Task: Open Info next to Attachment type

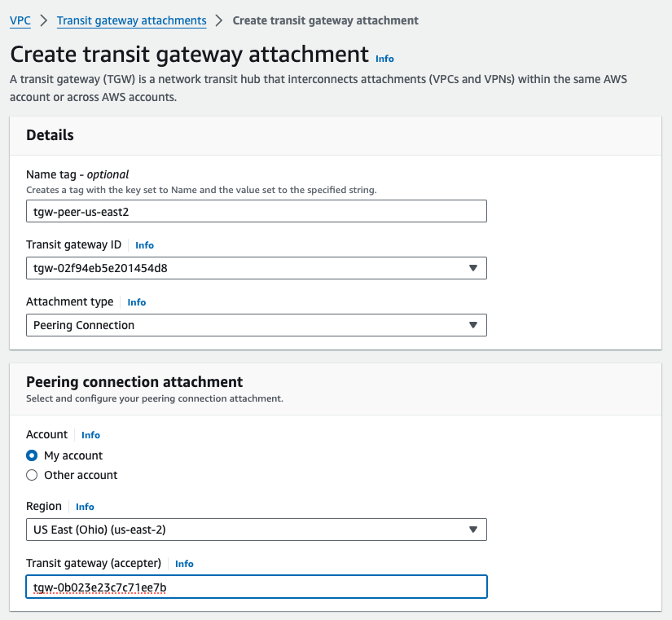Action: [x=137, y=302]
